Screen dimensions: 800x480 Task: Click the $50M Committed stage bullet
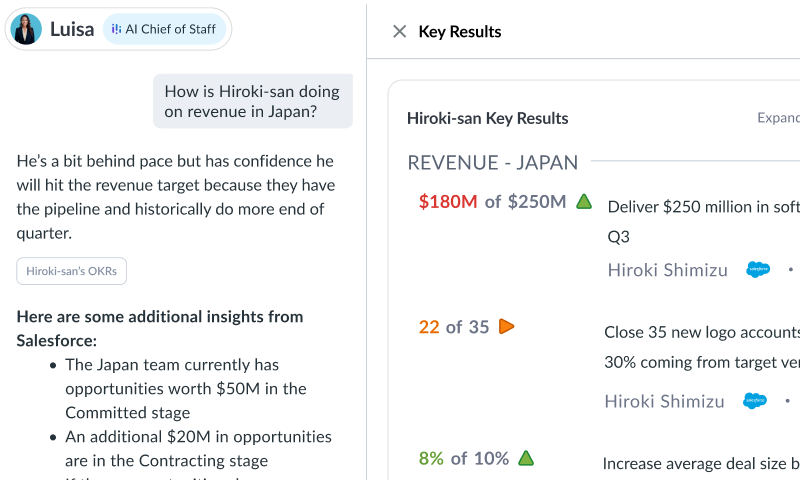coord(186,388)
